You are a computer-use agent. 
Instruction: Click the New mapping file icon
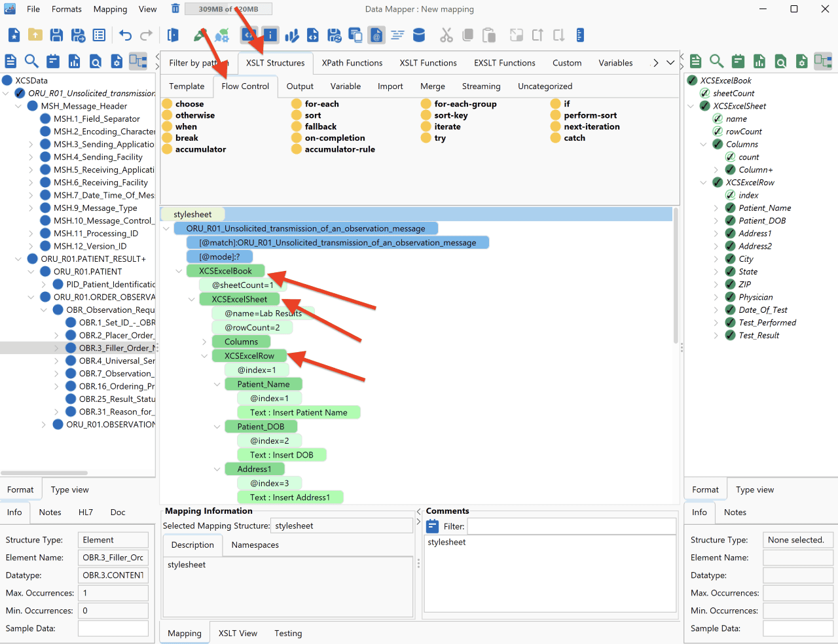pyautogui.click(x=14, y=35)
